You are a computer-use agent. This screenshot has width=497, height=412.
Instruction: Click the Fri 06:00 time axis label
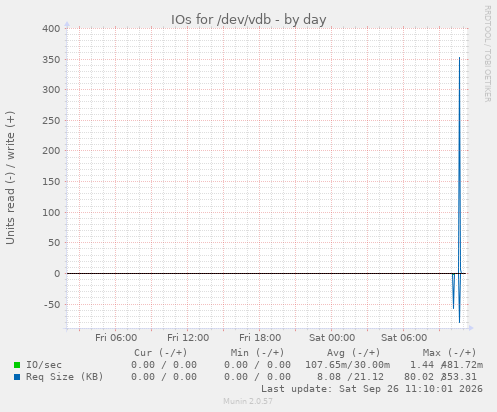coord(116,338)
